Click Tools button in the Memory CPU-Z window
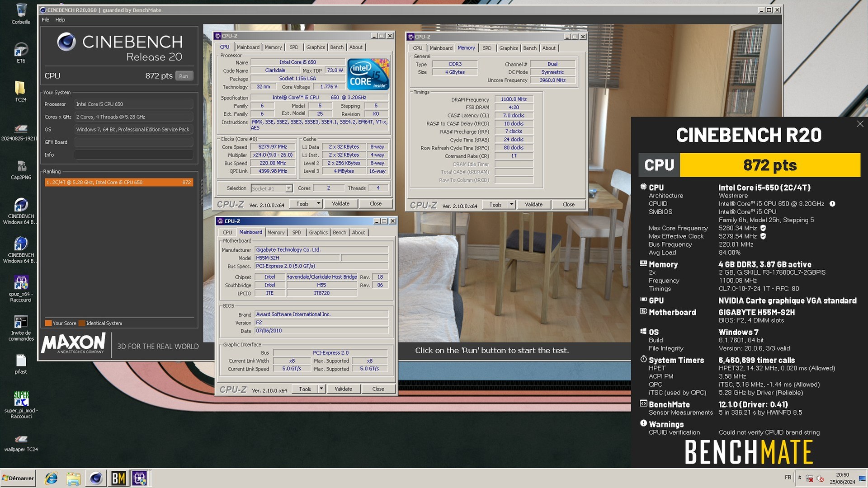The image size is (868, 488). (495, 205)
